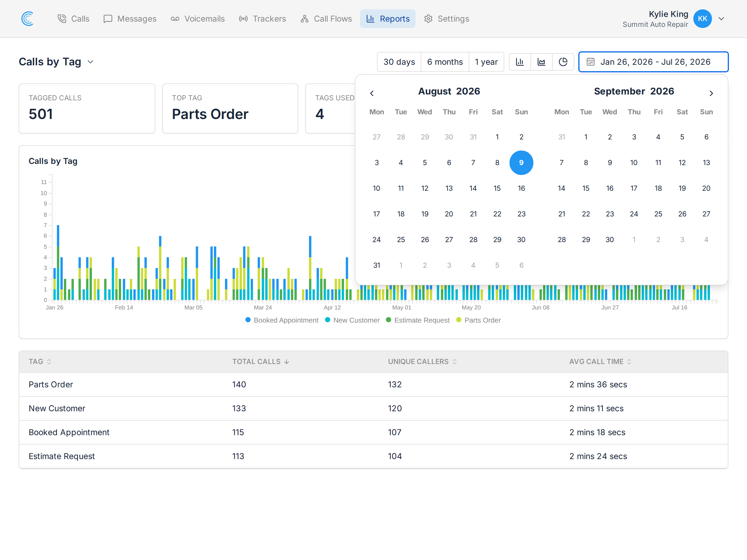Go to next month in calendar
Screen dimensions: 747x560
click(x=711, y=93)
